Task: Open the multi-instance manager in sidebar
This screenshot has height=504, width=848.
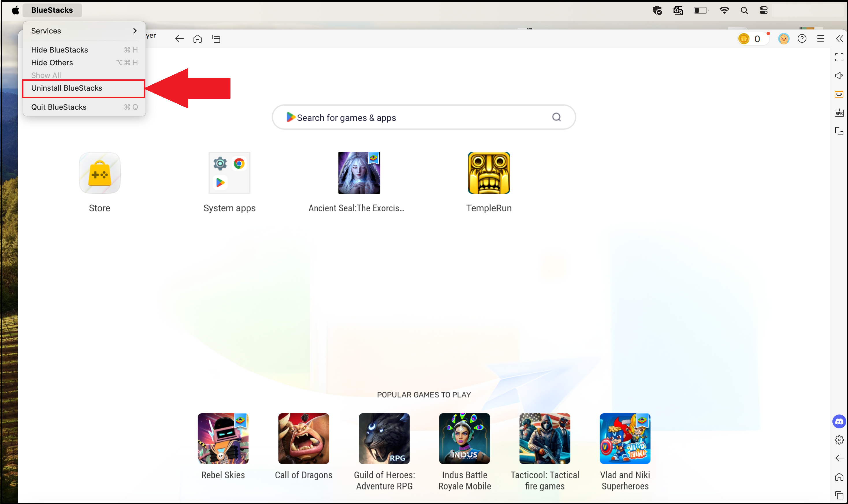Action: [x=839, y=131]
